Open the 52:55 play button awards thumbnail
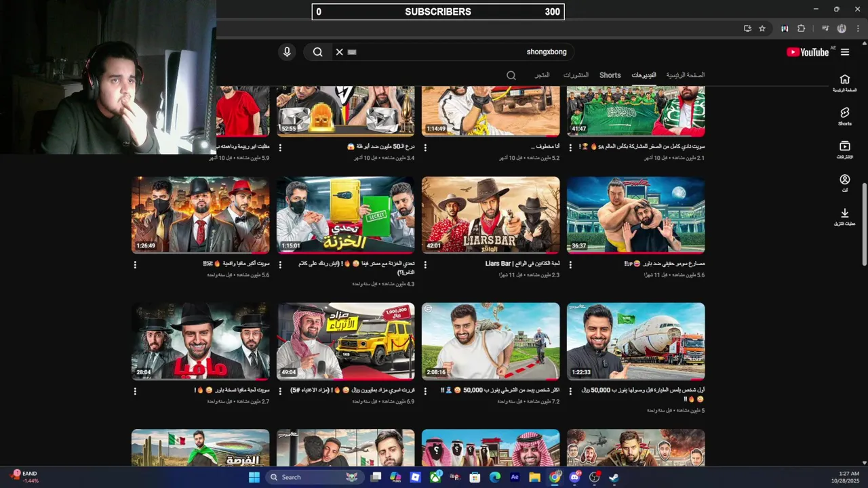The image size is (868, 488). coord(346,111)
